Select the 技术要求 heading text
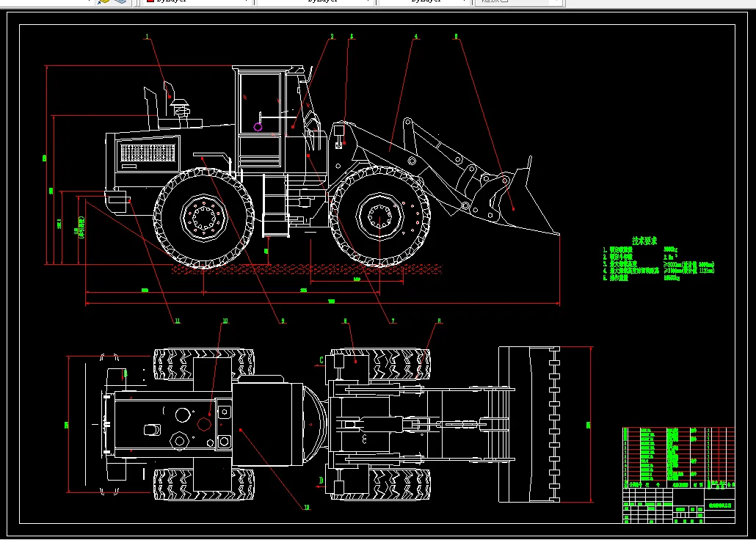This screenshot has height=540, width=756. coord(644,241)
